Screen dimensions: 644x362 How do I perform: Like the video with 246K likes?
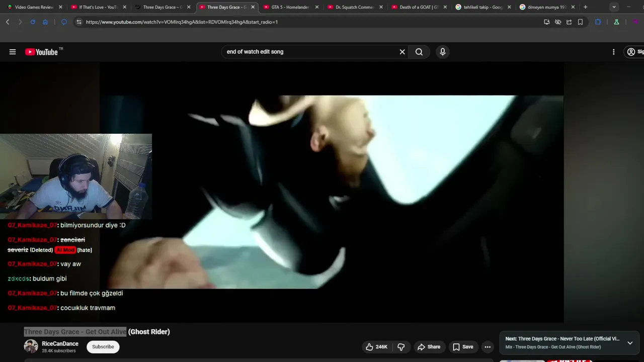point(376,347)
